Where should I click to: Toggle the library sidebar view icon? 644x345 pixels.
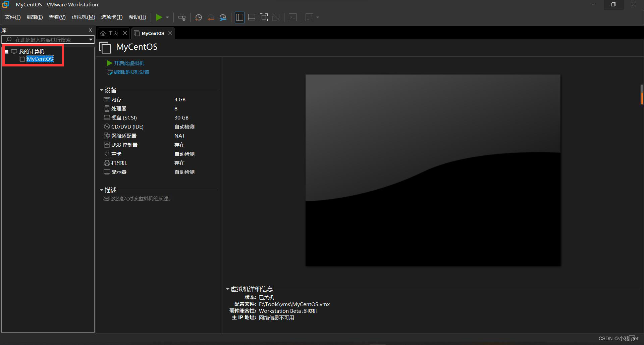tap(239, 17)
